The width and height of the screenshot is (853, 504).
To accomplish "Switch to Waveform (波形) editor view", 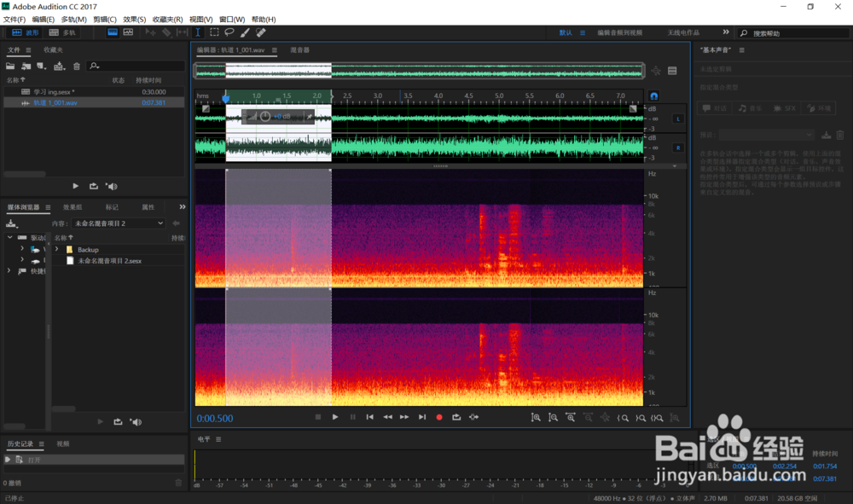I will click(25, 32).
